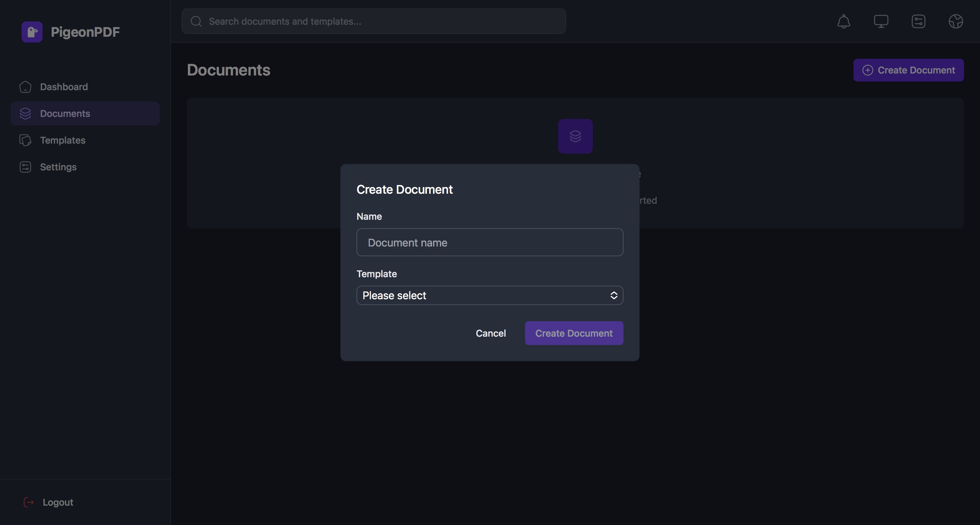Click the purple layers icon in empty state

(x=575, y=136)
